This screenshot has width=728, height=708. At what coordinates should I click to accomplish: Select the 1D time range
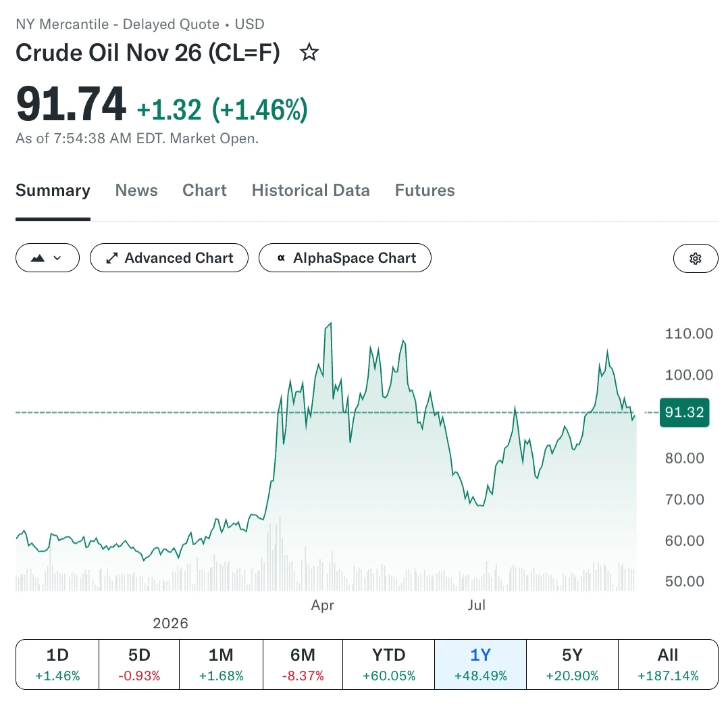pos(57,664)
